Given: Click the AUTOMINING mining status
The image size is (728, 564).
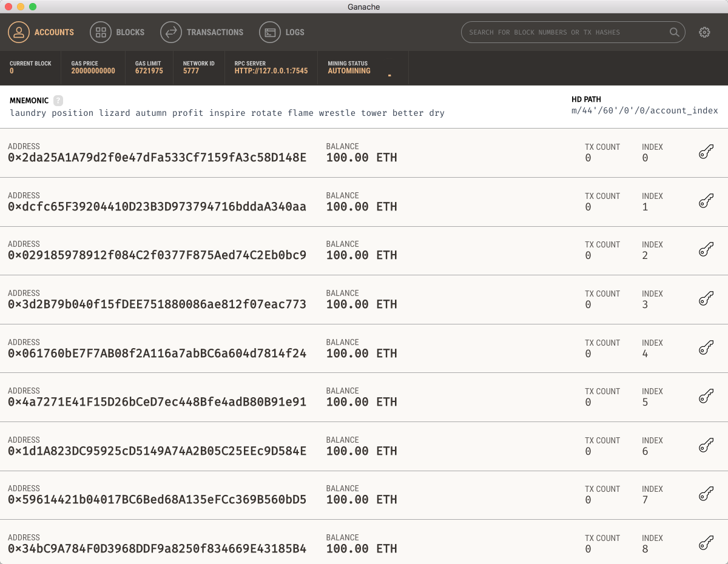Looking at the screenshot, I should [x=349, y=71].
